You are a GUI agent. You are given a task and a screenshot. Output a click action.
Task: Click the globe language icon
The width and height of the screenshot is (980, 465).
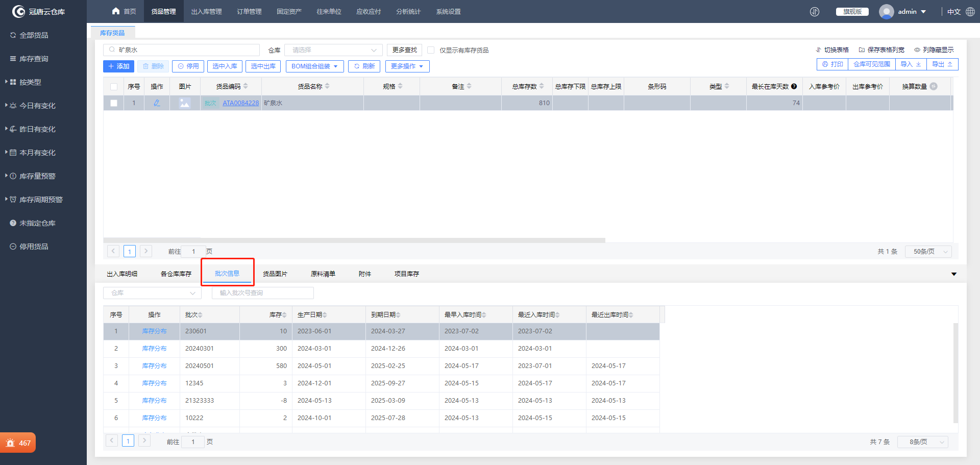[x=970, y=12]
